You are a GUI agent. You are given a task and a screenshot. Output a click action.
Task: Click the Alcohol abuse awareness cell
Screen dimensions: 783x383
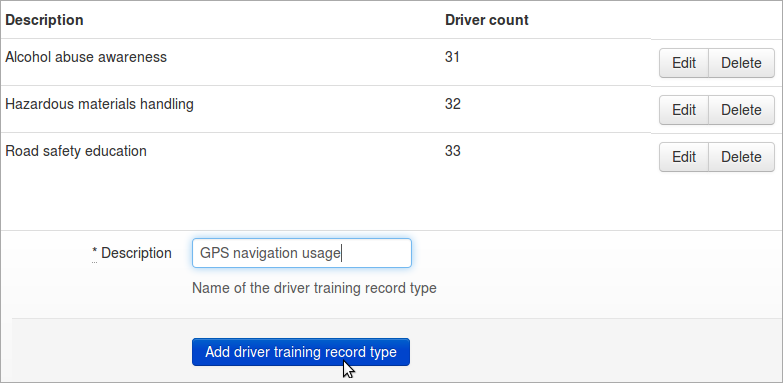pyautogui.click(x=86, y=57)
